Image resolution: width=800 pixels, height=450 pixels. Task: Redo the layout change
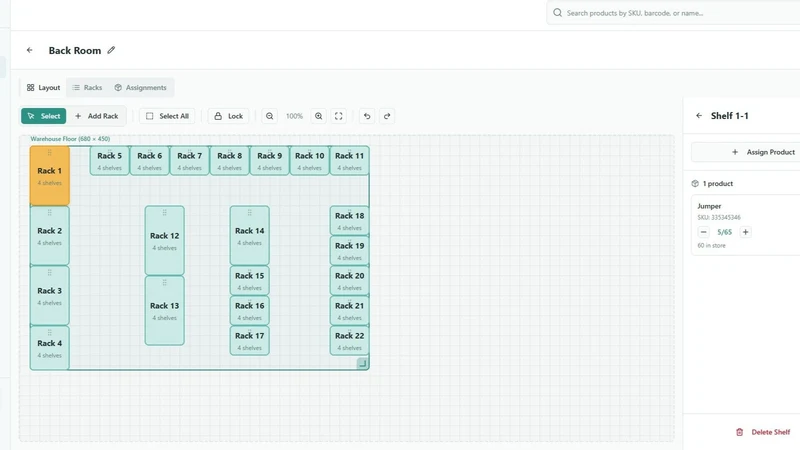[x=387, y=116]
